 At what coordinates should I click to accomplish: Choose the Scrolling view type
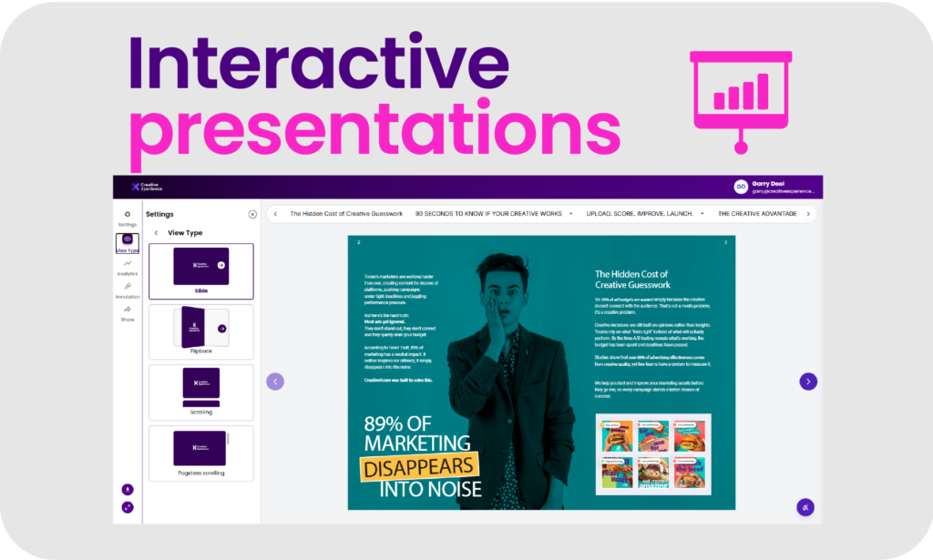point(201,392)
